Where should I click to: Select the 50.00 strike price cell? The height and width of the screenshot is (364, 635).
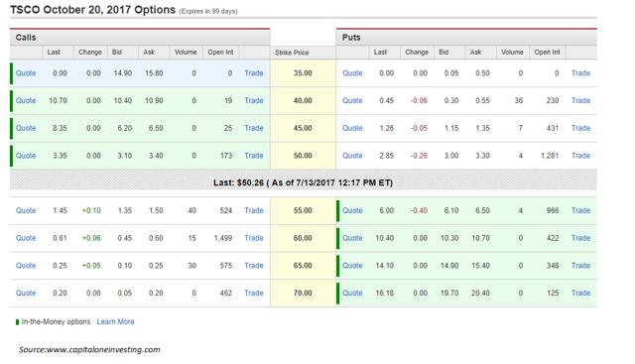pyautogui.click(x=303, y=156)
